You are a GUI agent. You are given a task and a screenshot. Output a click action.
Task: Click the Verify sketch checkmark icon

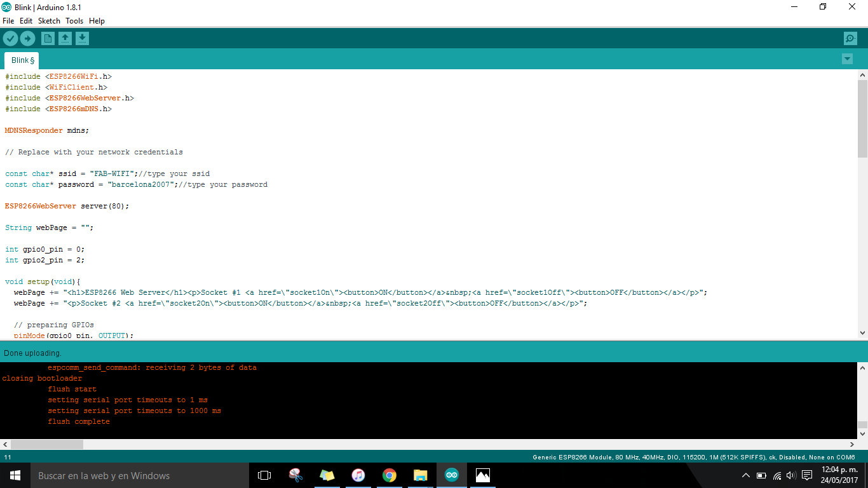[10, 39]
